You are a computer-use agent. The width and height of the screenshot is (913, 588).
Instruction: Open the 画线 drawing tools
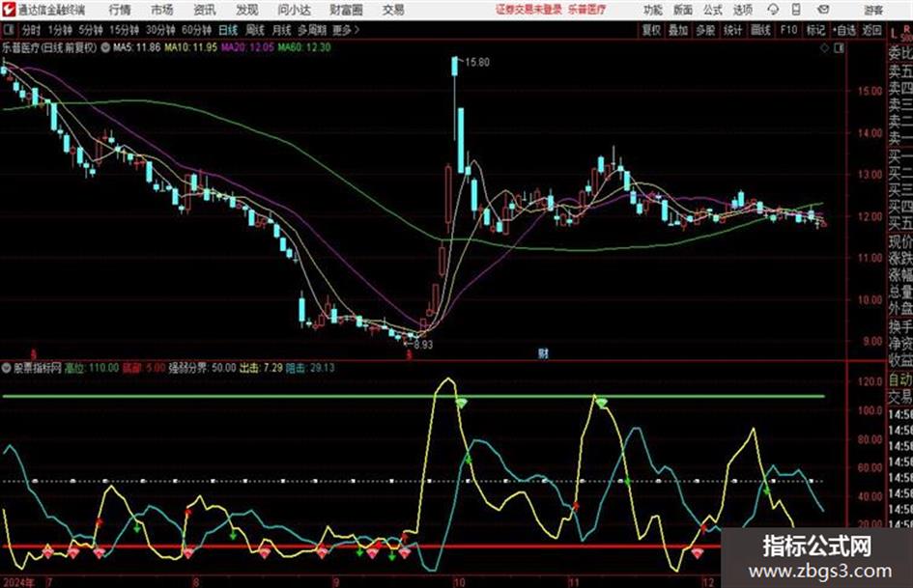click(x=760, y=30)
